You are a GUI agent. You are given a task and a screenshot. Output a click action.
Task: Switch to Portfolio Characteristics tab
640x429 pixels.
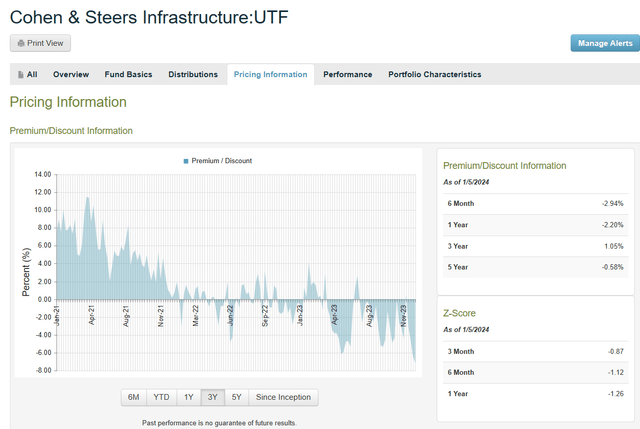[435, 74]
